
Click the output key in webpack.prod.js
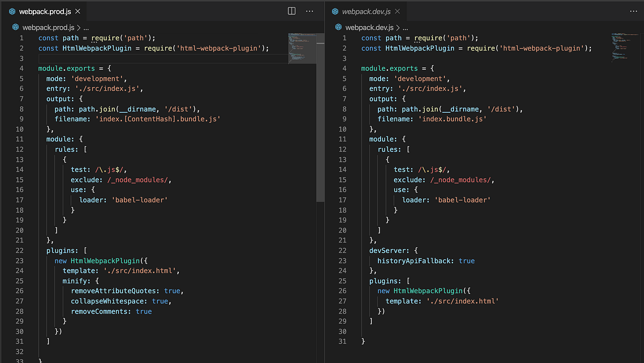(58, 99)
